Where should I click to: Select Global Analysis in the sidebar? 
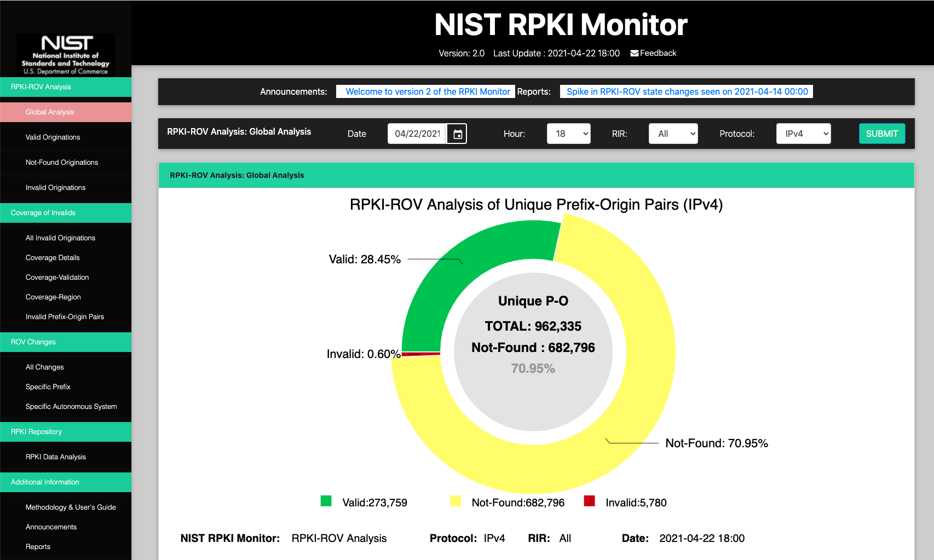click(49, 112)
